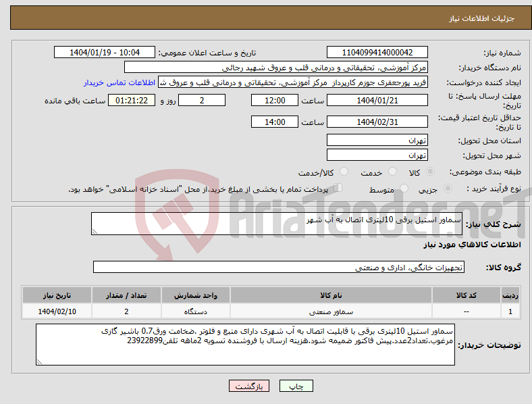Click the general need description textarea
This screenshot has height=404, width=532.
point(277,224)
